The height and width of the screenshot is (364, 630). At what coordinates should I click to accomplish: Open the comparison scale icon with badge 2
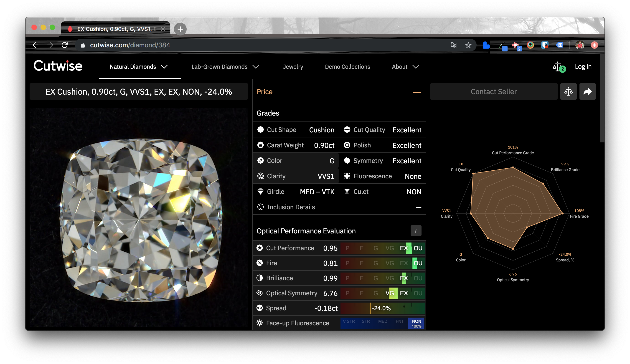coord(559,67)
